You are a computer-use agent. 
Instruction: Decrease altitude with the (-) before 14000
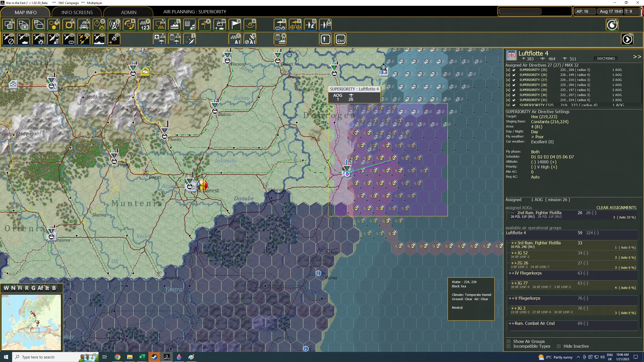(533, 162)
